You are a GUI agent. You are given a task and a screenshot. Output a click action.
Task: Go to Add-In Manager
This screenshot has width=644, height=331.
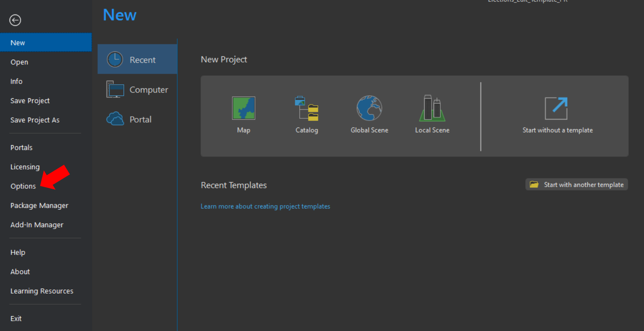click(37, 225)
